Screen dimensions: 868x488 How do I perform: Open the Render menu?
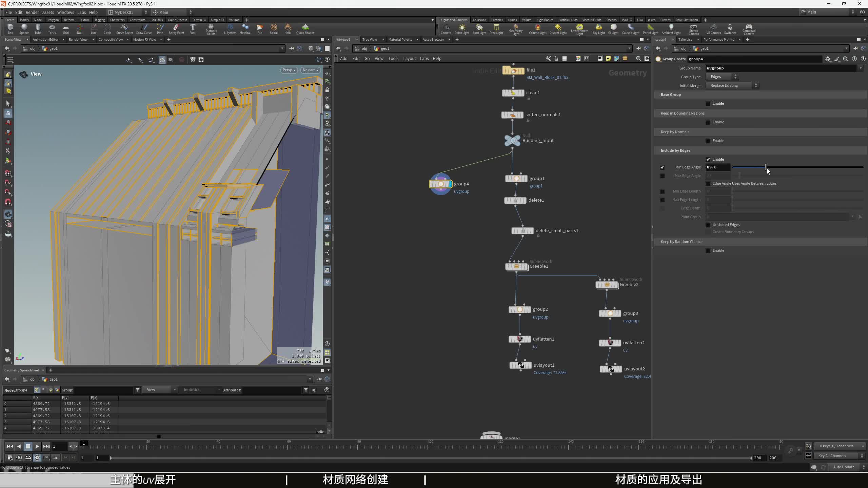point(32,12)
